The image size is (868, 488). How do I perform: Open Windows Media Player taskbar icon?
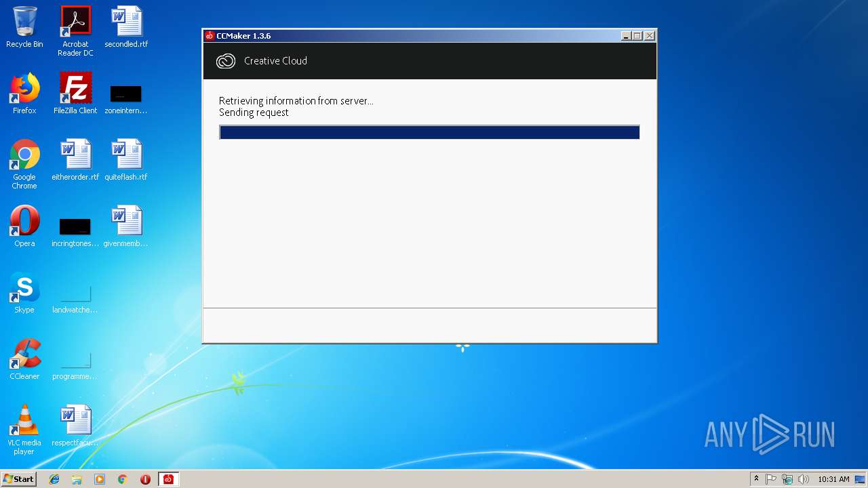pyautogui.click(x=100, y=479)
